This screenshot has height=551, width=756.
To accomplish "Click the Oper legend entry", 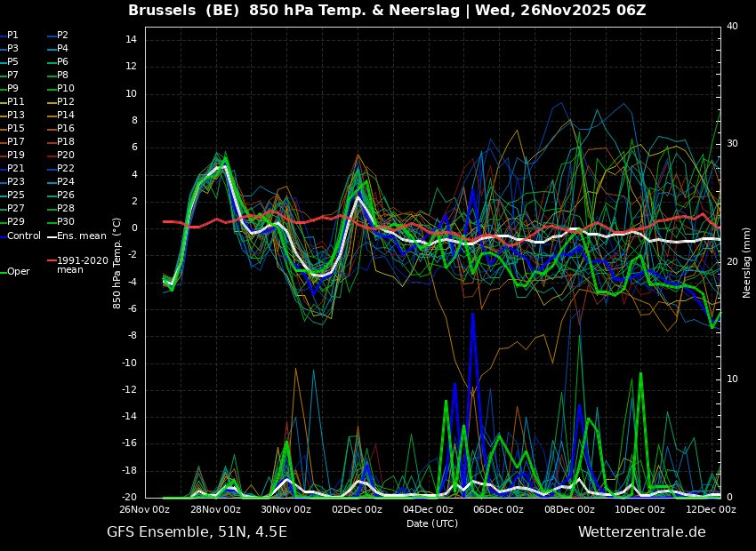I will click(15, 272).
